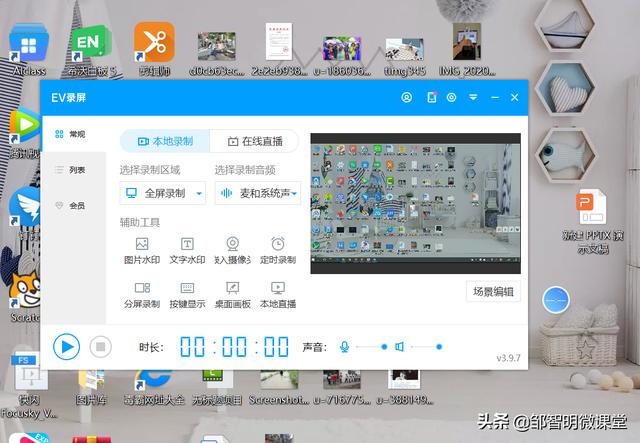640x443 pixels.
Task: Open the 无标题项目 file on desktop
Action: point(217,386)
